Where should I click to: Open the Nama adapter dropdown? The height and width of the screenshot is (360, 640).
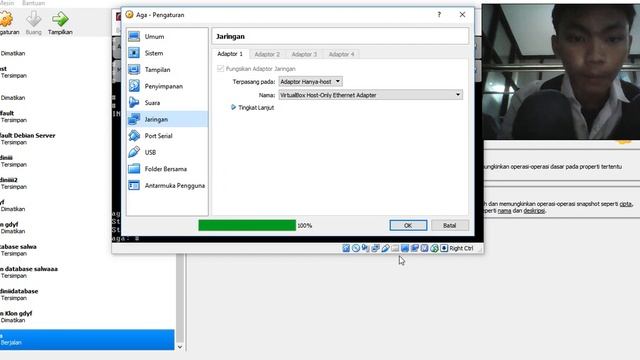pos(371,95)
